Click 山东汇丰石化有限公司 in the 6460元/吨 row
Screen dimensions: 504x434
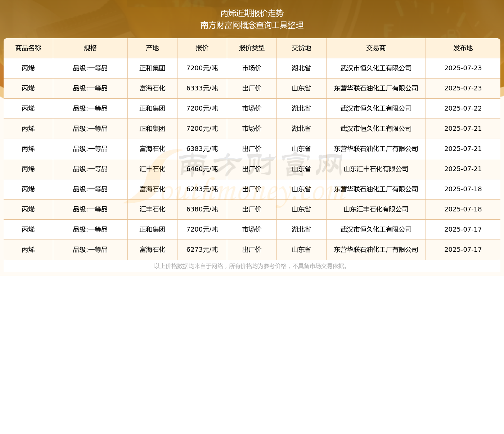pos(376,169)
